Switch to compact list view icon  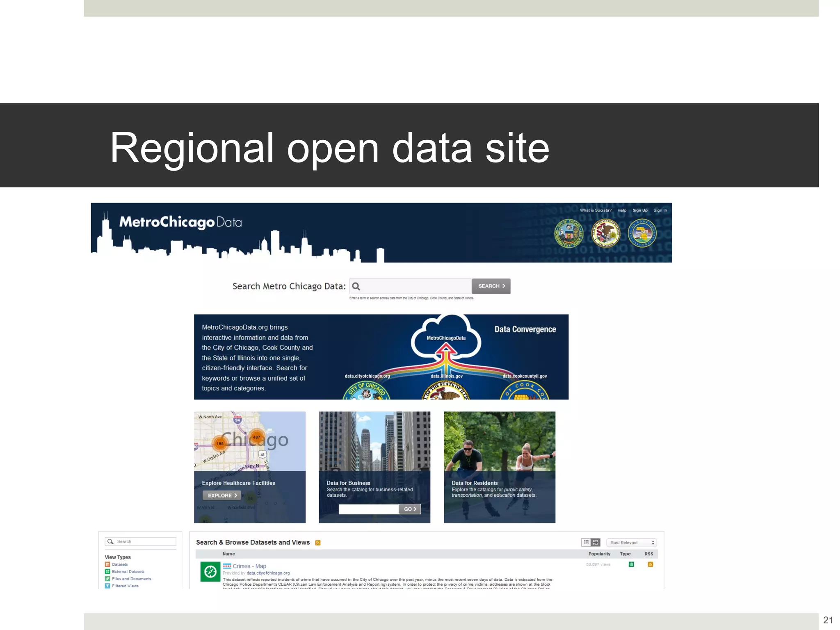click(586, 542)
